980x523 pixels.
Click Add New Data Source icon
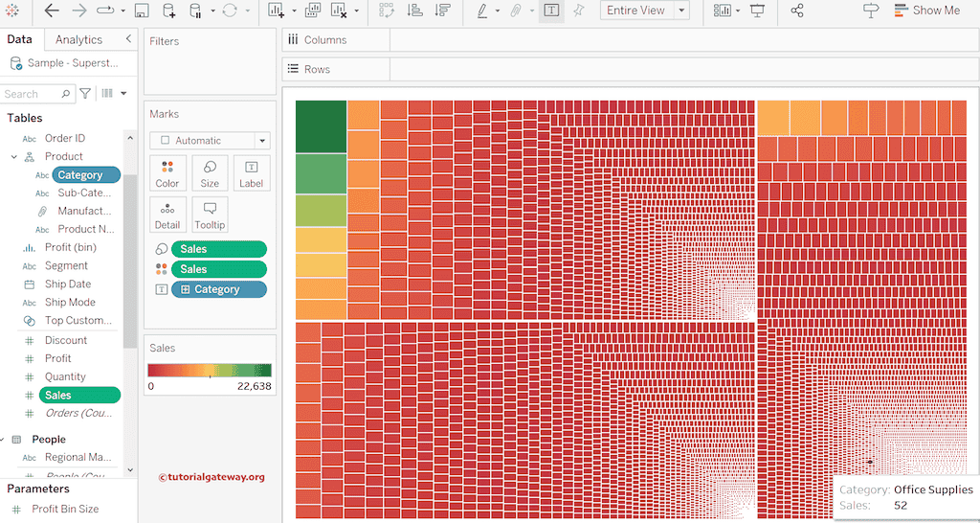point(168,11)
